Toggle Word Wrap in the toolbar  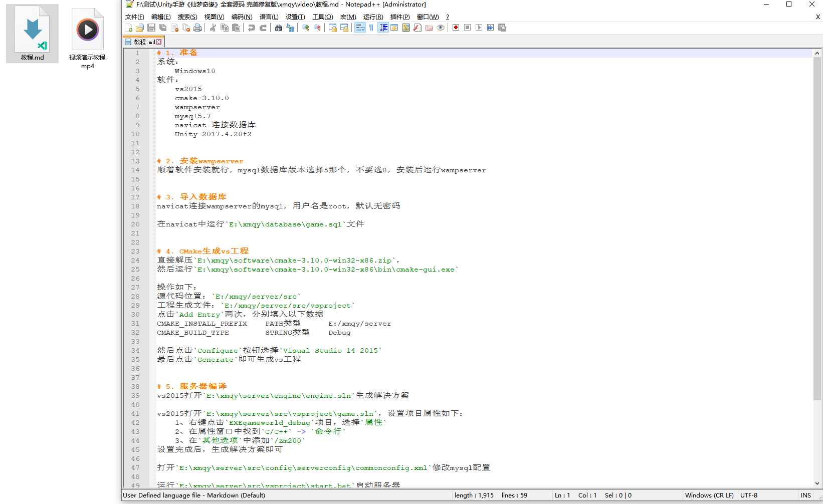[359, 28]
